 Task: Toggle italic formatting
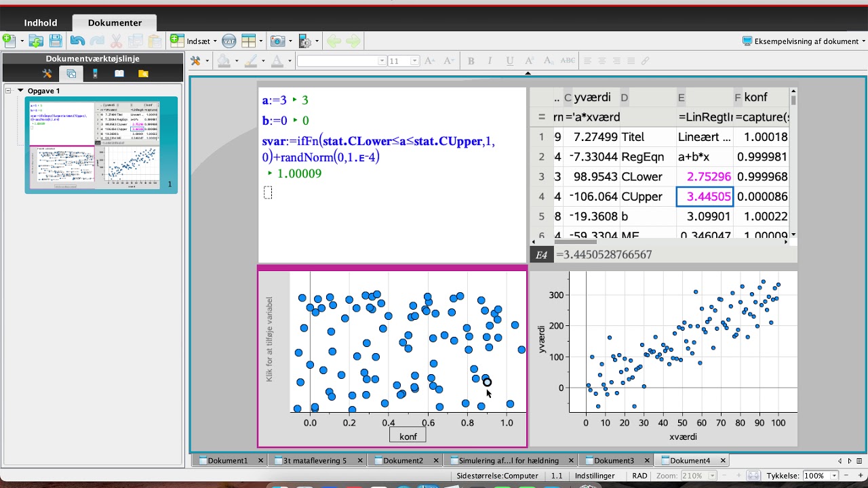click(x=490, y=61)
